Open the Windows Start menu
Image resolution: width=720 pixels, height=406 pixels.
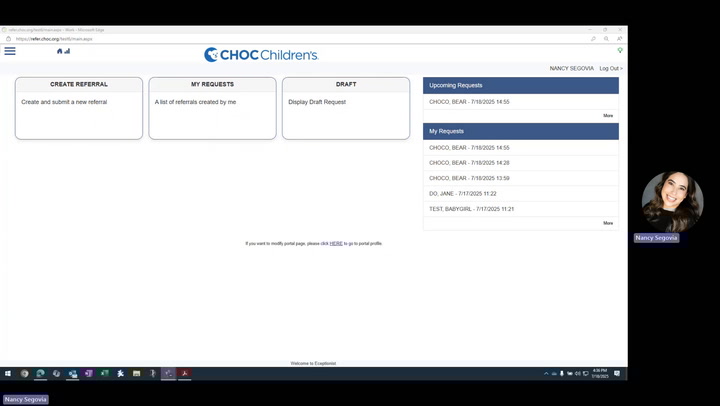pyautogui.click(x=8, y=373)
